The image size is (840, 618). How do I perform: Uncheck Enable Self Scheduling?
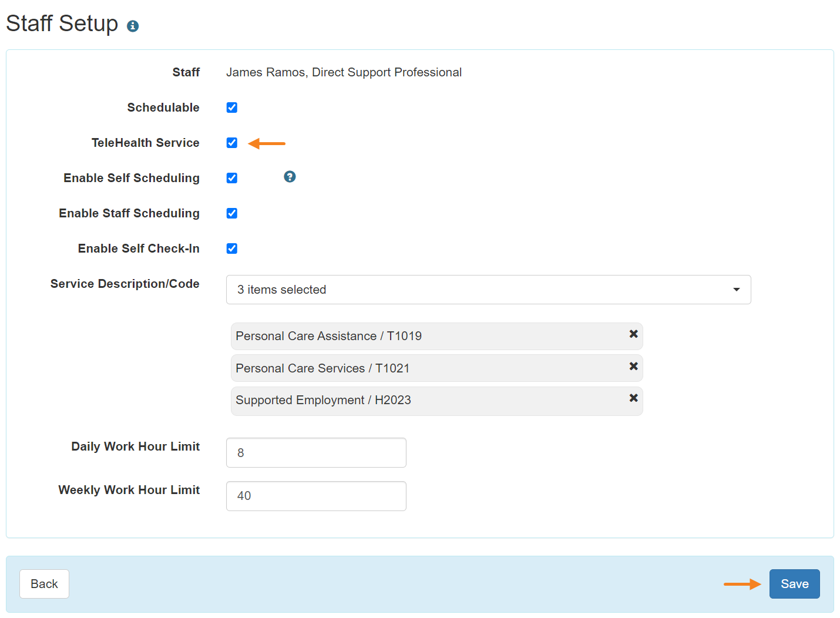pyautogui.click(x=231, y=177)
